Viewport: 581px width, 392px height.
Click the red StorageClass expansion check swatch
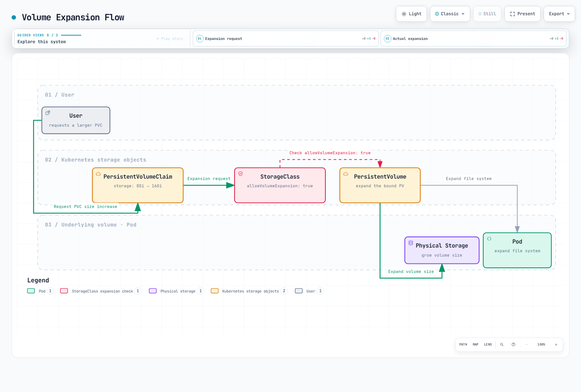click(64, 291)
